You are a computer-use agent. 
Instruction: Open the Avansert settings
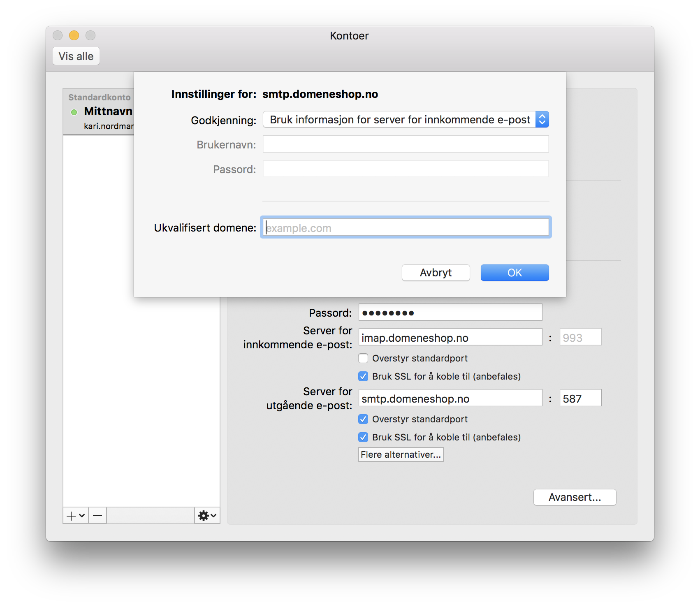coord(575,497)
